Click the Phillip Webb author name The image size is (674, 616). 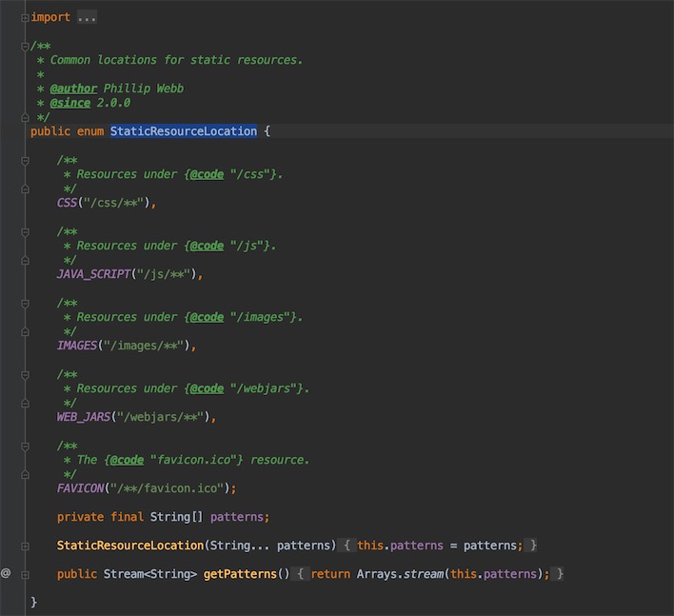click(x=144, y=89)
